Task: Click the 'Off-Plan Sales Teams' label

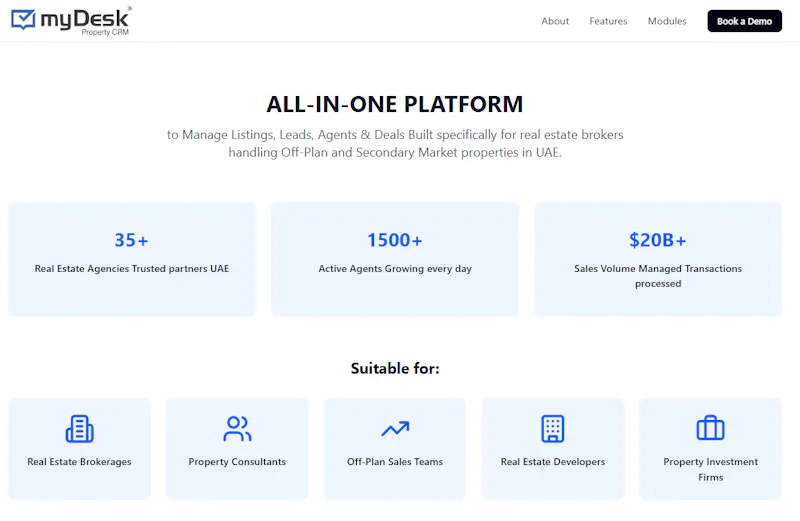Action: [x=395, y=462]
